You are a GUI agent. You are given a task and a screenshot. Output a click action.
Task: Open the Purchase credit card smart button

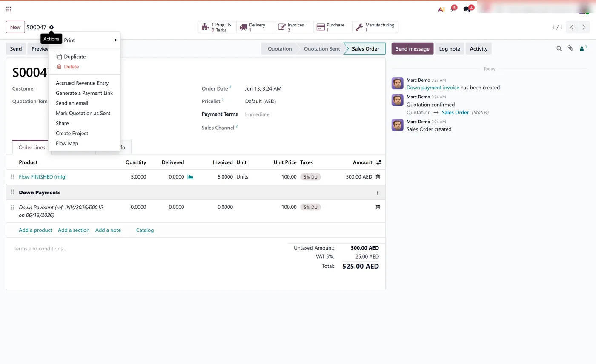pyautogui.click(x=333, y=27)
